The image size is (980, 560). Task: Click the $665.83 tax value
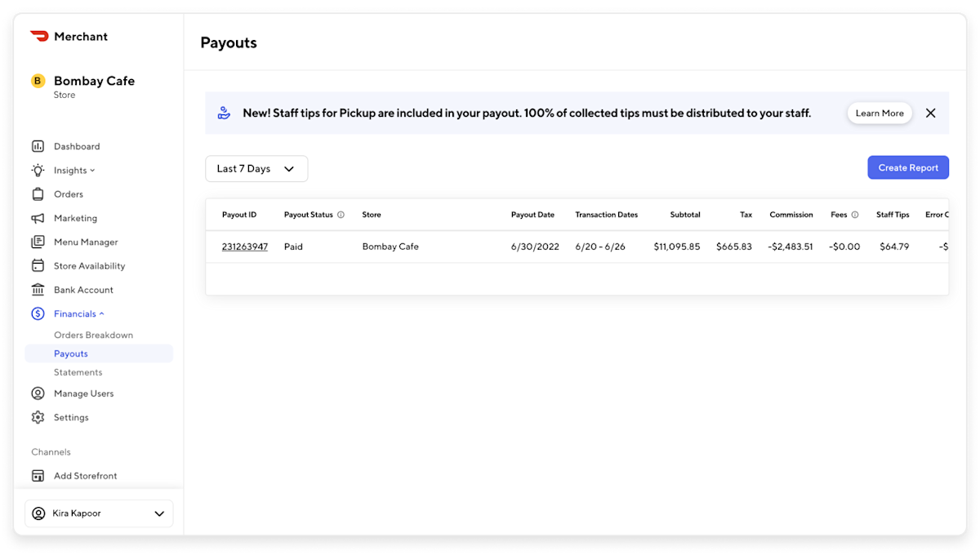734,247
